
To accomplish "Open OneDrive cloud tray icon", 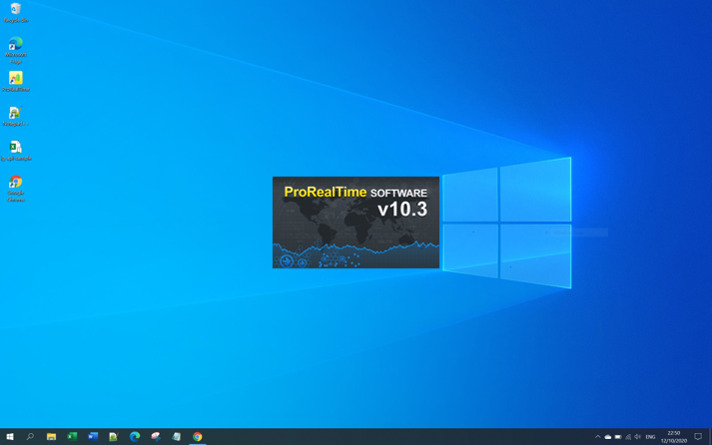I will pos(608,437).
